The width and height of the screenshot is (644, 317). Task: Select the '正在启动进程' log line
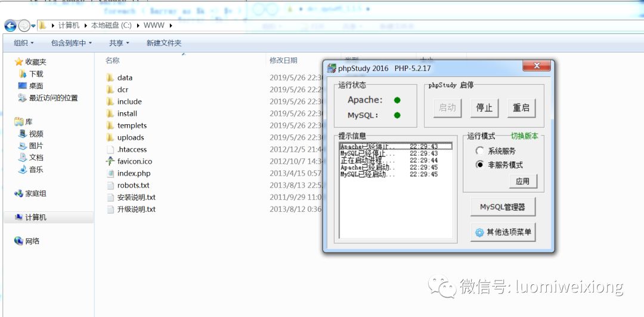(x=396, y=161)
